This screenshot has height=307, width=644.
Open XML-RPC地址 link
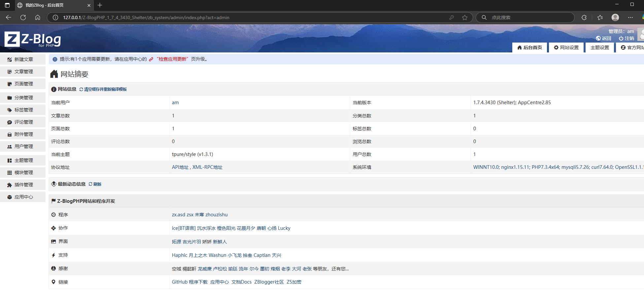tap(208, 167)
